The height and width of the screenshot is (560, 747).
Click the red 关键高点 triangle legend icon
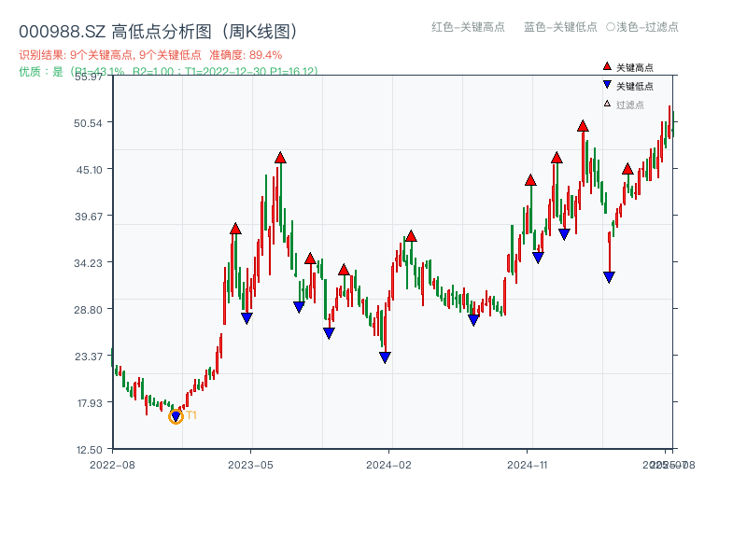(607, 67)
